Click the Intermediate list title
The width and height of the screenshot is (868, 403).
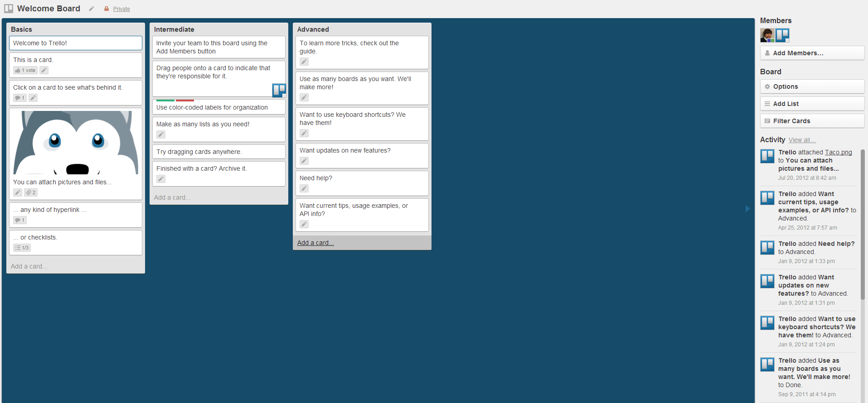[x=174, y=29]
